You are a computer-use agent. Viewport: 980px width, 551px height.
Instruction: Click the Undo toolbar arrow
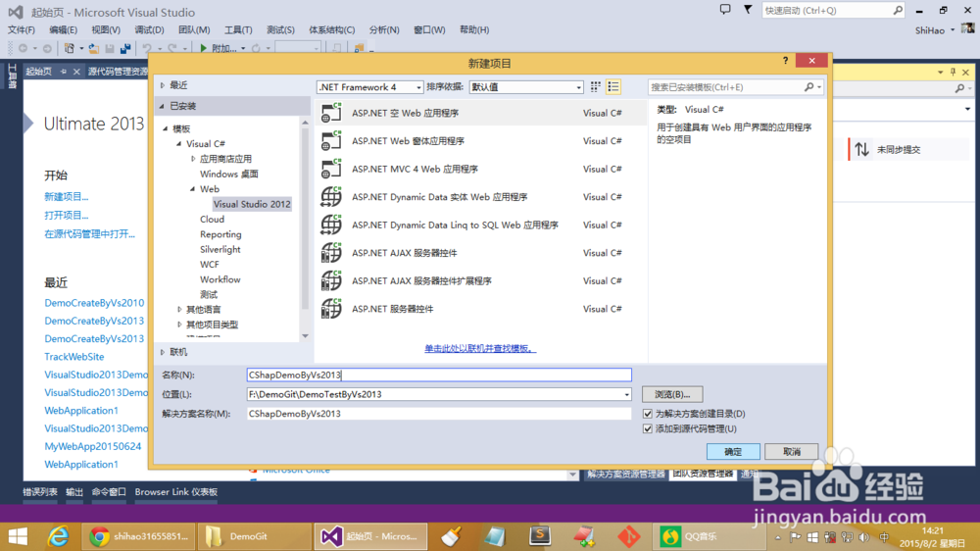[147, 48]
